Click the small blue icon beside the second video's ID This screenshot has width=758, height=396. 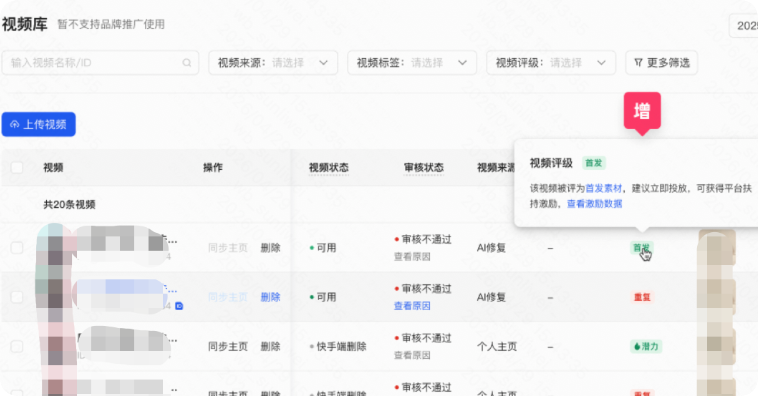pyautogui.click(x=179, y=306)
